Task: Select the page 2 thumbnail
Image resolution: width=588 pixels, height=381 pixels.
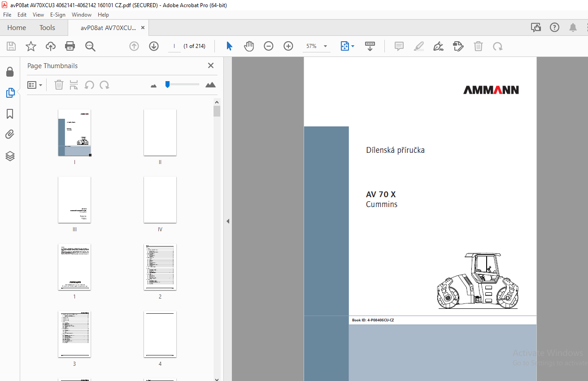Action: (x=160, y=267)
